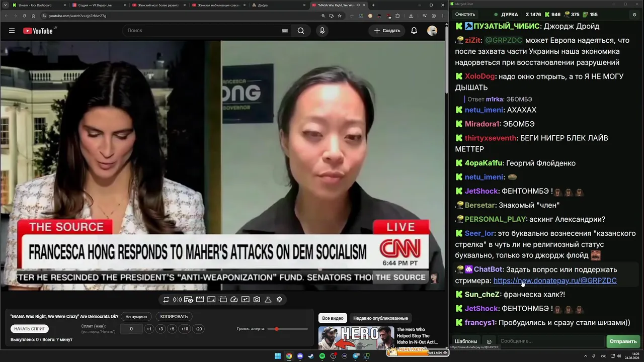Switch to Женский мозг более развит tab
The image size is (644, 362).
[x=158, y=5]
